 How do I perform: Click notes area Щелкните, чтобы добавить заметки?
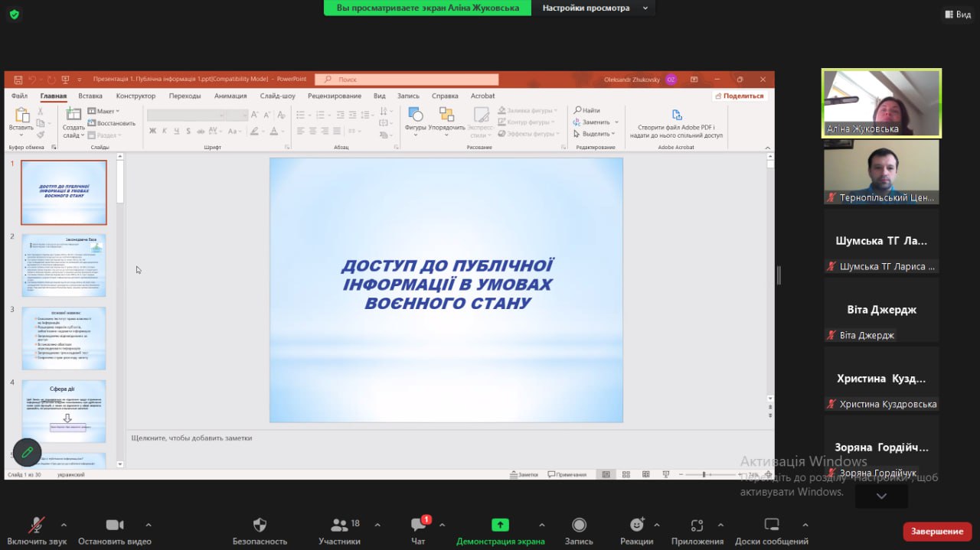point(191,438)
